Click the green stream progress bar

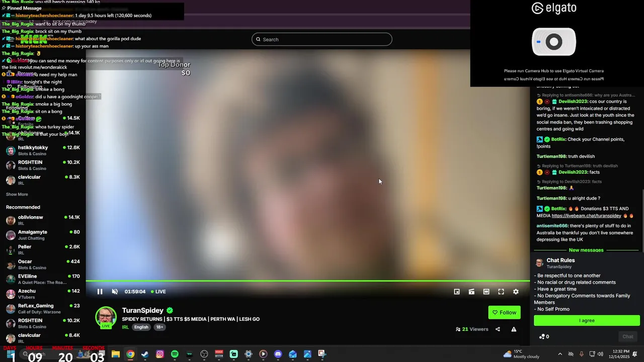[x=307, y=281]
